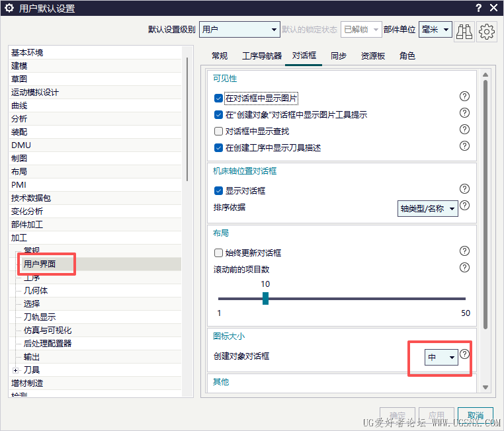504x431 pixels.
Task: Open 默认设置级别 dropdown showing 用户
Action: click(x=239, y=30)
